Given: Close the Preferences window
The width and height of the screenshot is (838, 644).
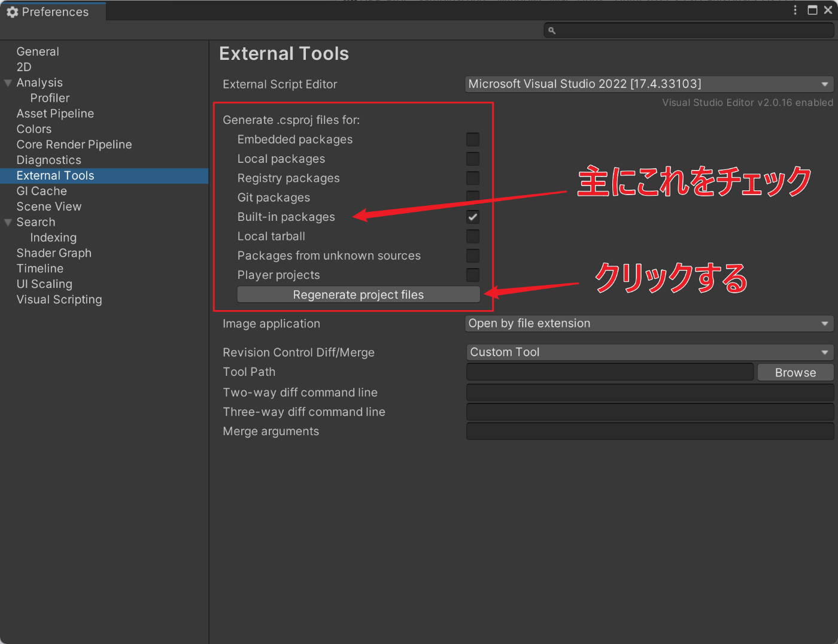Looking at the screenshot, I should (x=828, y=10).
